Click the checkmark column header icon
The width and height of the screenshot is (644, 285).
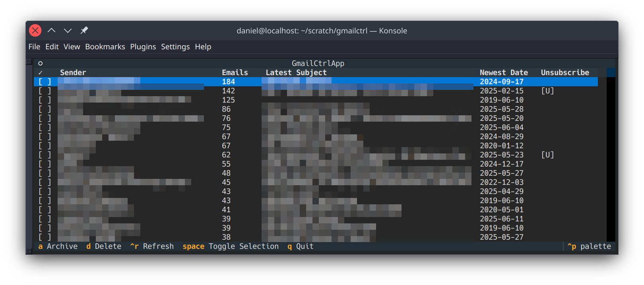[40, 73]
